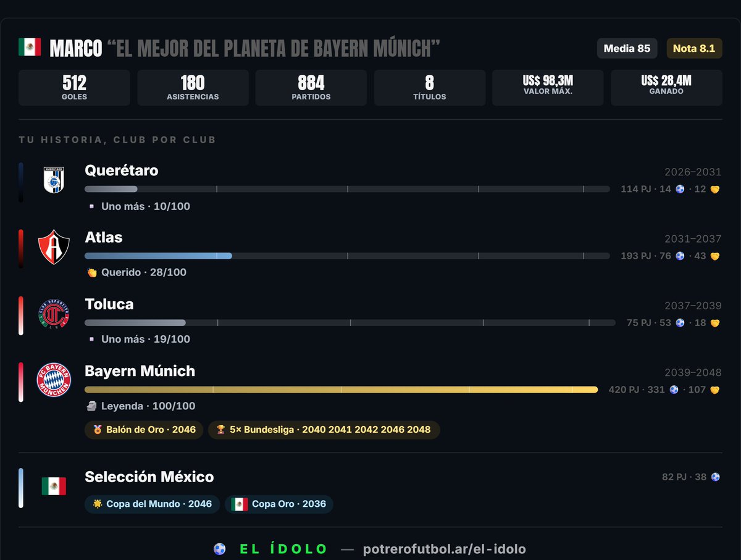Click the Uno más · 10/100 label
Screen dimensions: 741x560
(146, 206)
